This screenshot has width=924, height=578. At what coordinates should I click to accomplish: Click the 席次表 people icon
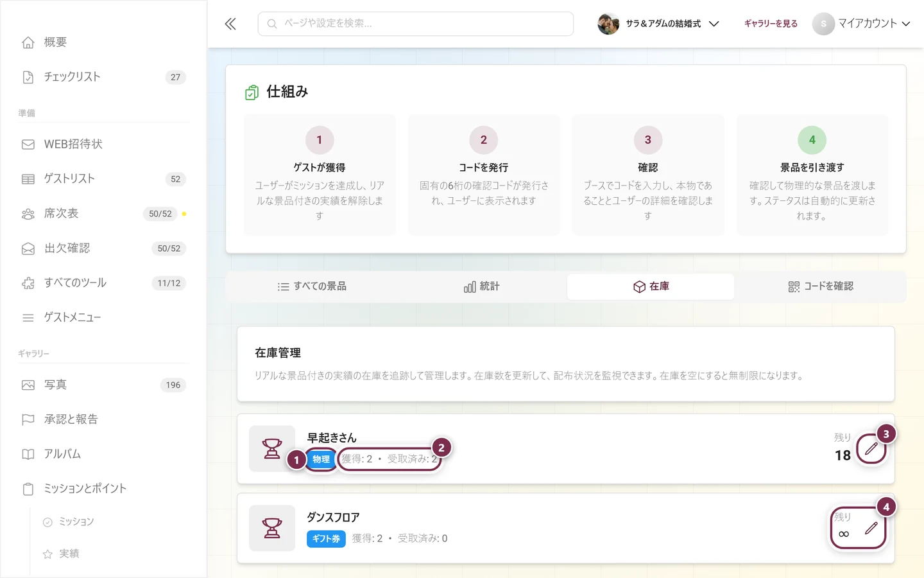click(28, 214)
